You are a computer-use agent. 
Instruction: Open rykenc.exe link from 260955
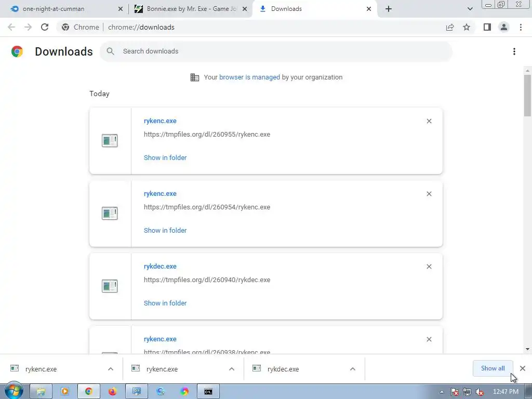point(160,121)
